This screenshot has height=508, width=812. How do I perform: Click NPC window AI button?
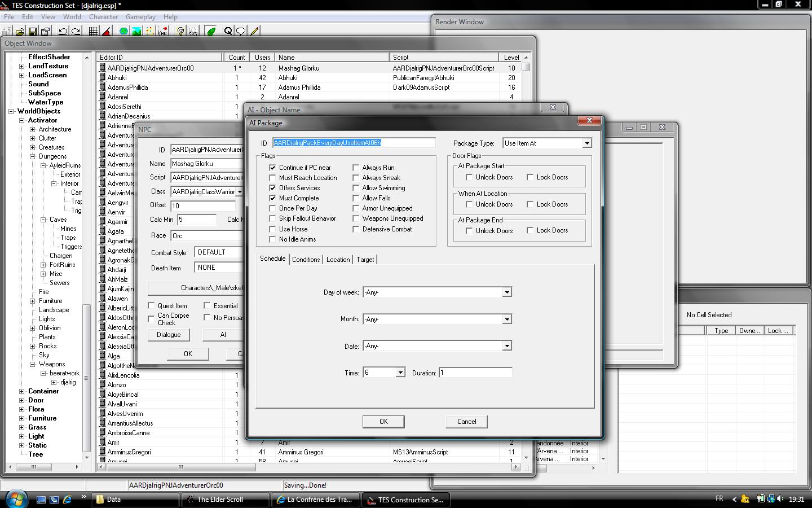coord(223,335)
